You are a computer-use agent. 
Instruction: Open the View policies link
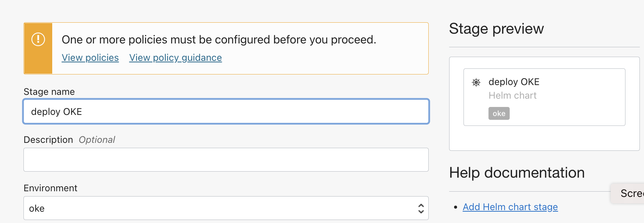90,58
